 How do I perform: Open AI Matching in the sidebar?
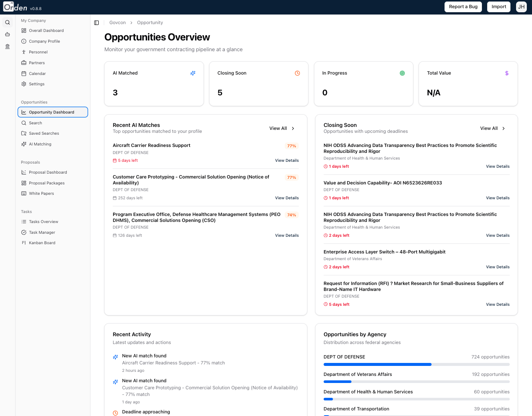(40, 144)
